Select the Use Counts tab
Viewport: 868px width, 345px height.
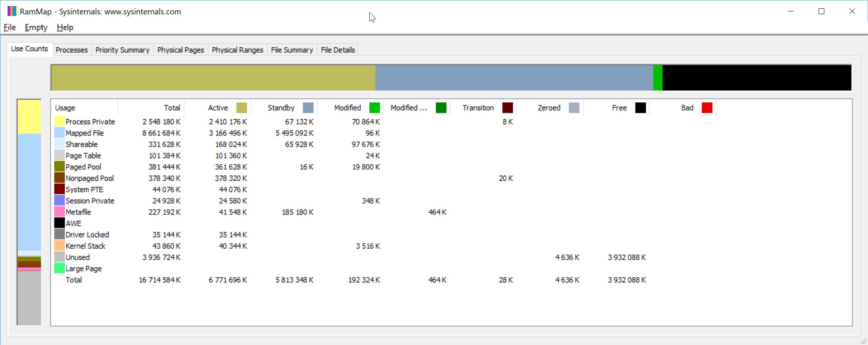click(30, 49)
